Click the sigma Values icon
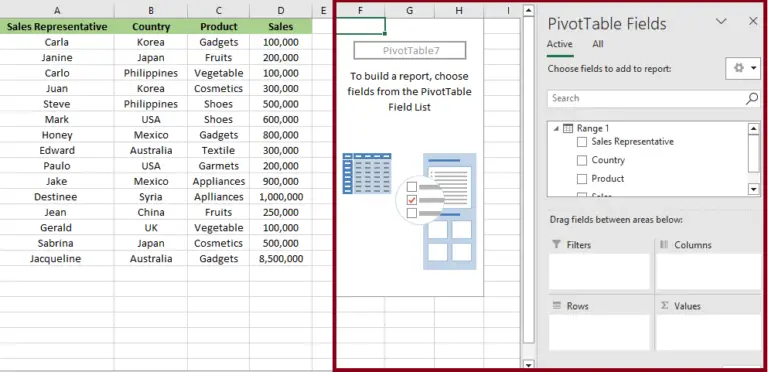Image resolution: width=768 pixels, height=372 pixels. click(x=664, y=305)
